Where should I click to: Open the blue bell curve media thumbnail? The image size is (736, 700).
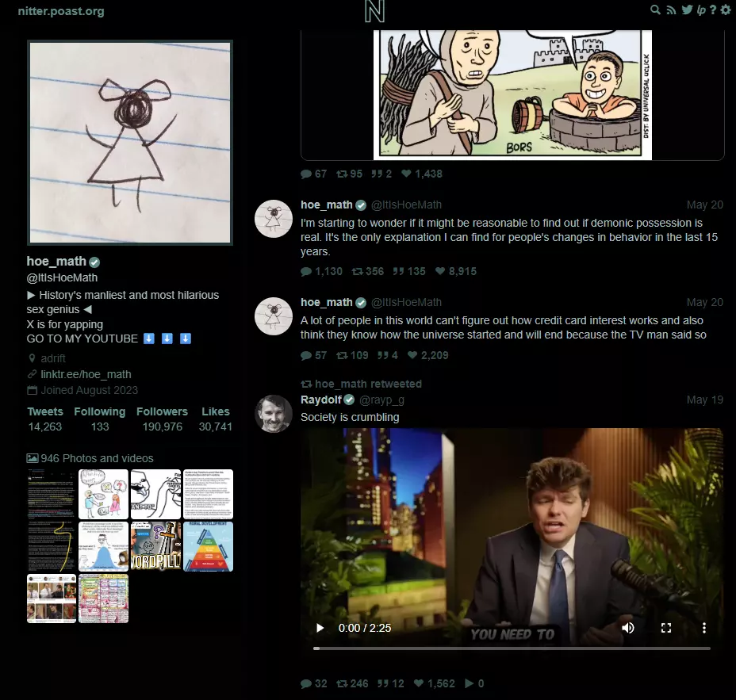pos(103,546)
